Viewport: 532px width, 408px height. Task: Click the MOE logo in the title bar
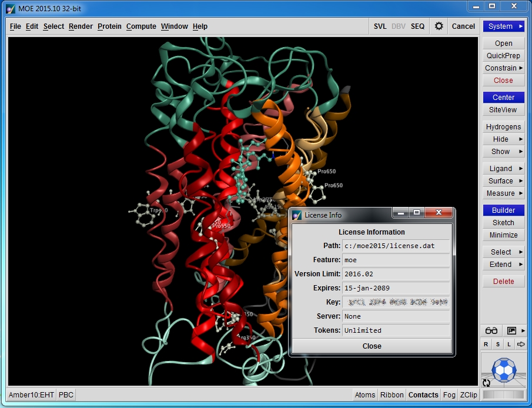(11, 9)
